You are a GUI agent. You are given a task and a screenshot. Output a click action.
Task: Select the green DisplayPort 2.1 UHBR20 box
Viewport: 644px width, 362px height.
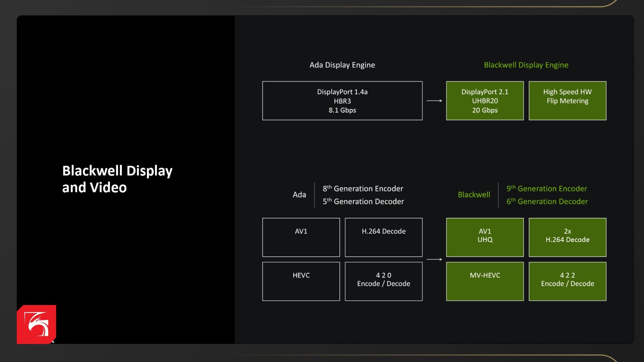(485, 101)
